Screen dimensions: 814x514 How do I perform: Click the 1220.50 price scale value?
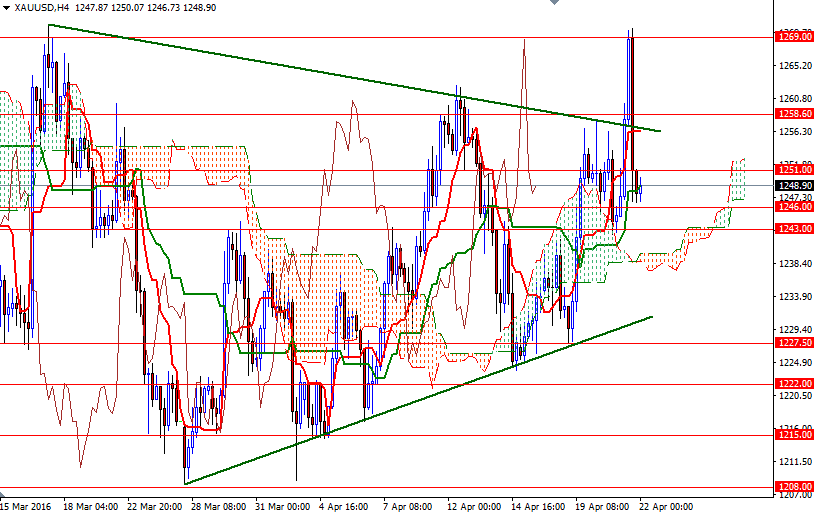click(795, 396)
